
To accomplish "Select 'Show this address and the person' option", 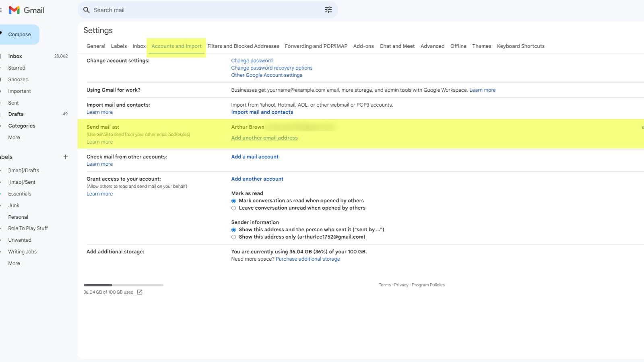I will click(233, 230).
